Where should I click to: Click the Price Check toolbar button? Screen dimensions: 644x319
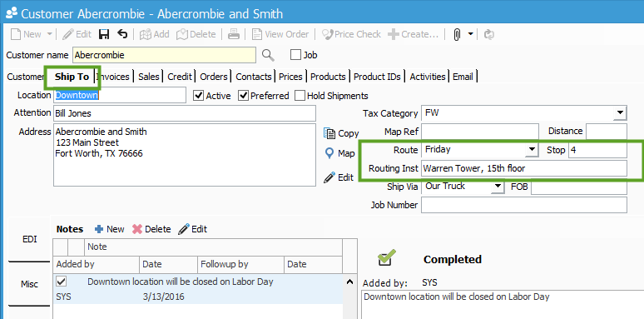(351, 34)
